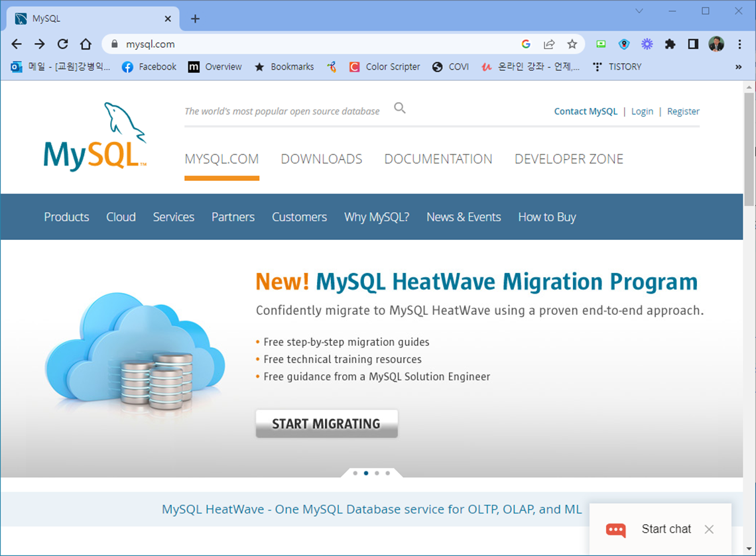This screenshot has height=556, width=756.
Task: Follow the Contact MySQL link
Action: pos(586,111)
